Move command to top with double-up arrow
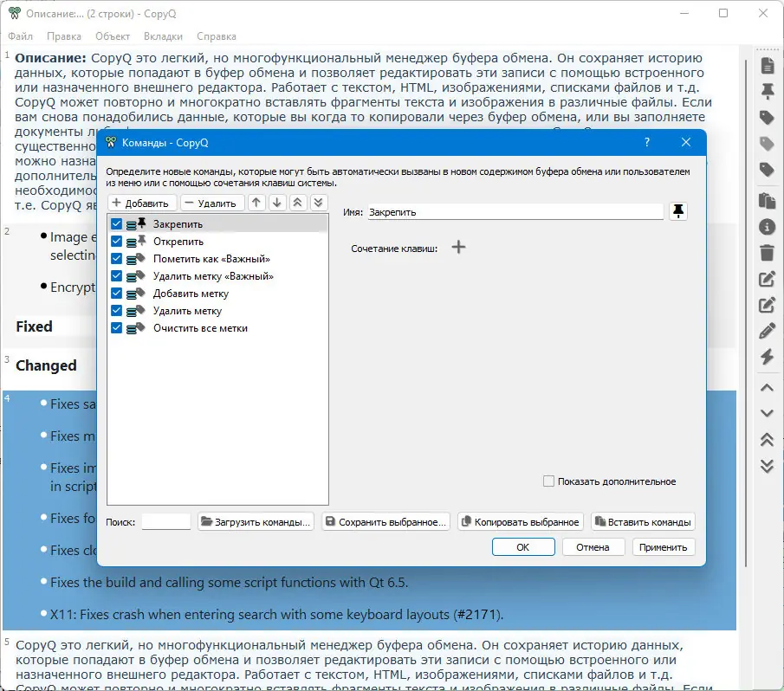The image size is (784, 691). (298, 203)
